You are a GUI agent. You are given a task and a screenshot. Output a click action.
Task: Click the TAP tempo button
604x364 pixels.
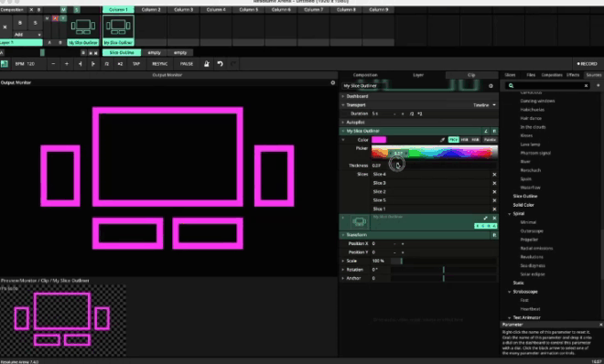(x=136, y=64)
